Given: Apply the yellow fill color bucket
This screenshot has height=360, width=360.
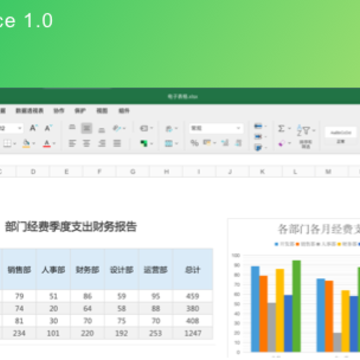Looking at the screenshot, I should [26, 143].
